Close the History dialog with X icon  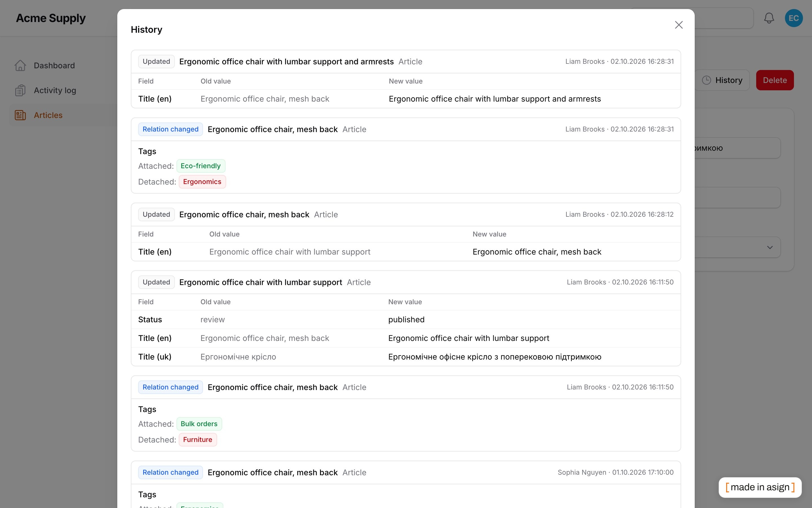pos(678,25)
